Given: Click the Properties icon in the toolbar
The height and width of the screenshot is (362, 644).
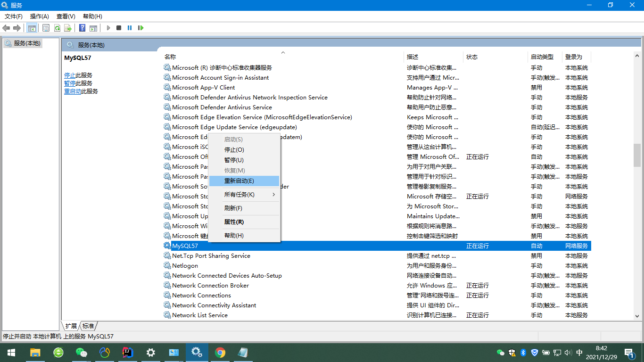Looking at the screenshot, I should point(46,28).
